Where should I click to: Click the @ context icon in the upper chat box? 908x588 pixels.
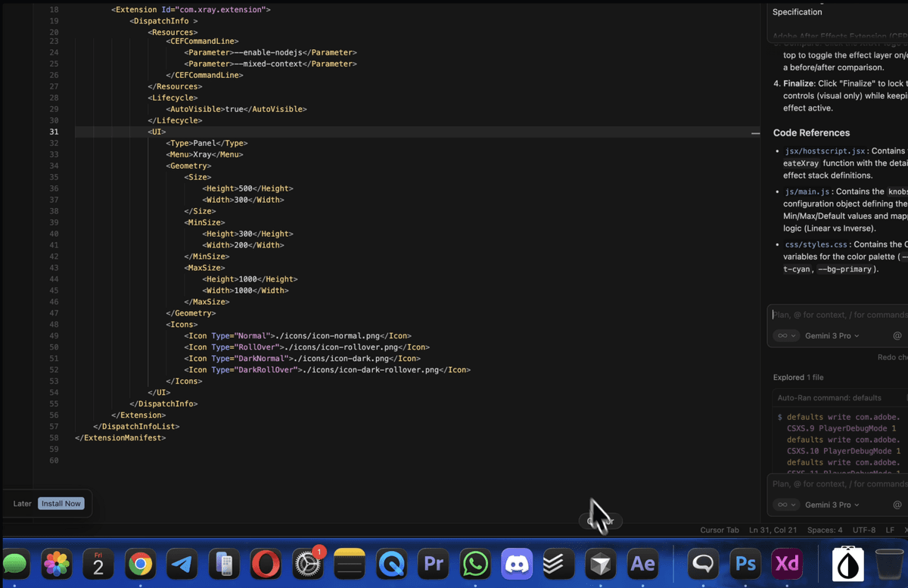(x=897, y=336)
